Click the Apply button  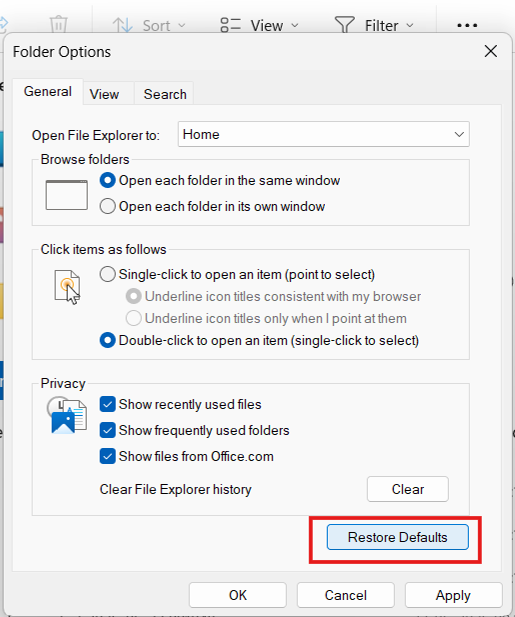point(453,595)
